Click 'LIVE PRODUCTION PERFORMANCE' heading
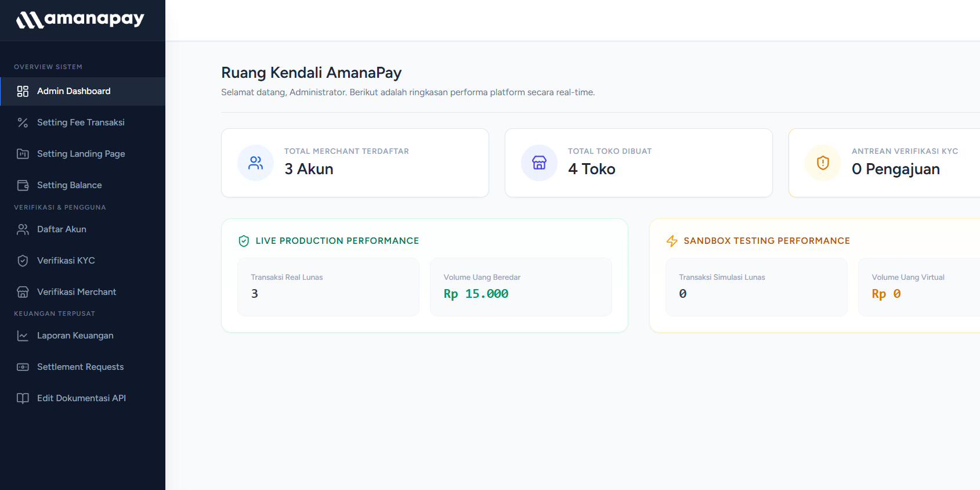This screenshot has height=490, width=980. [x=337, y=241]
